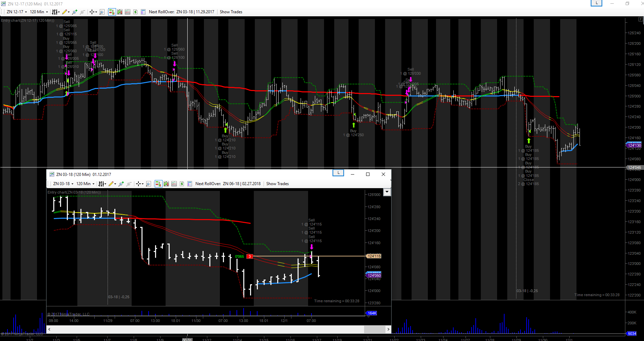644x341 pixels.
Task: Open the 120 Min interval dropdown in the ZN 12-17 window
Action: tap(39, 12)
